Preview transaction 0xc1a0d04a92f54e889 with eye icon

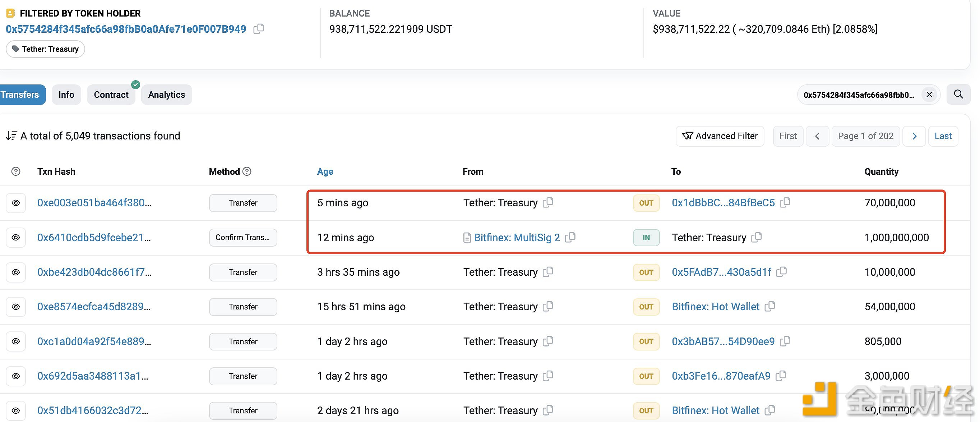[x=15, y=341]
